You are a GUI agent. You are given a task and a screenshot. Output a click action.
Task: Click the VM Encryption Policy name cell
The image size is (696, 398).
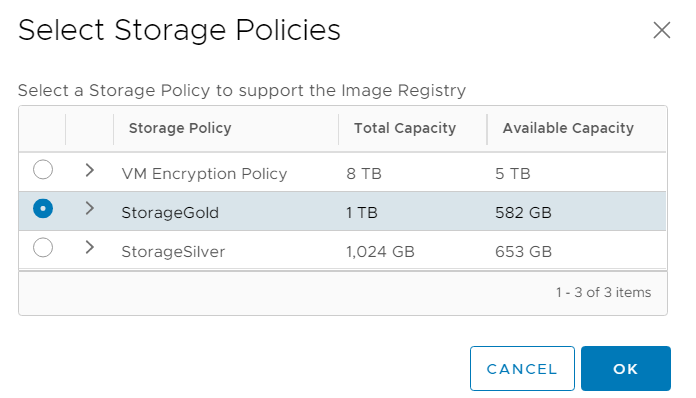click(x=204, y=173)
